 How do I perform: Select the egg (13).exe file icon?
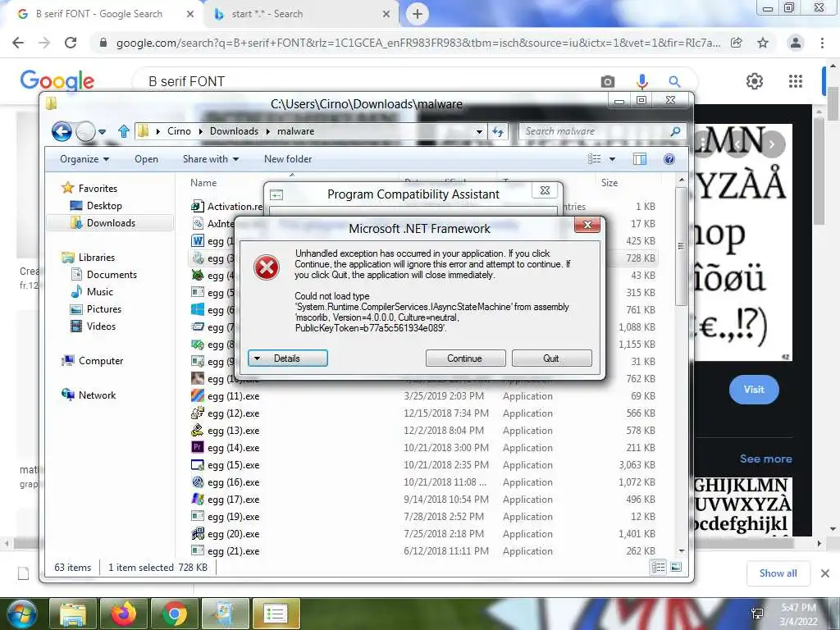(x=198, y=430)
